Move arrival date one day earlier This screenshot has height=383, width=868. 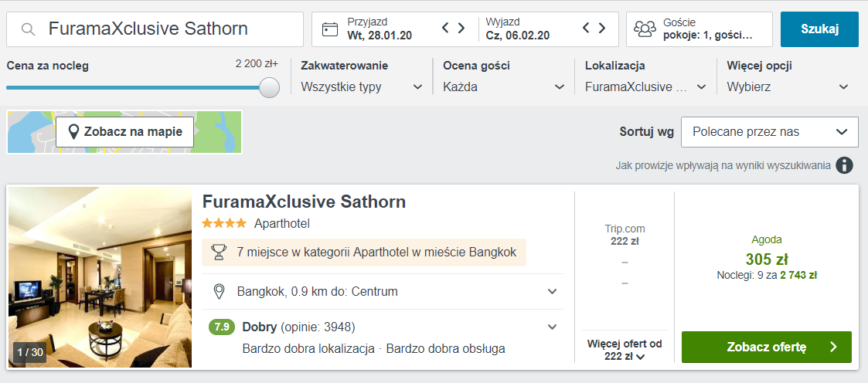[x=444, y=28]
